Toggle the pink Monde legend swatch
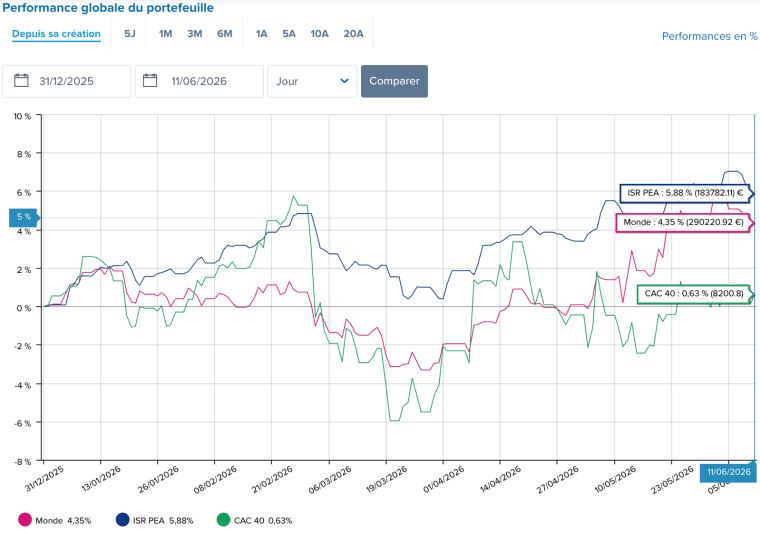760x533 pixels. pyautogui.click(x=25, y=520)
